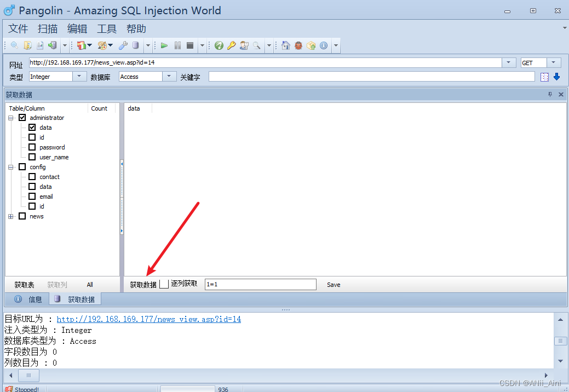Click the user profile icon in toolbar

(x=244, y=45)
